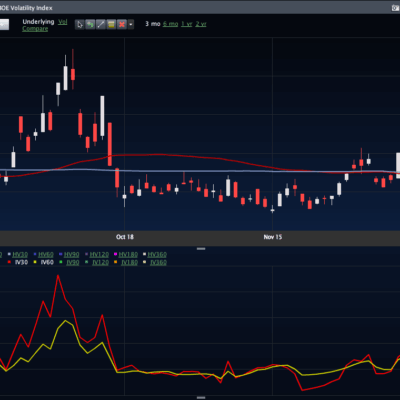
Task: Select the pointer cursor tool
Action: 79,24
